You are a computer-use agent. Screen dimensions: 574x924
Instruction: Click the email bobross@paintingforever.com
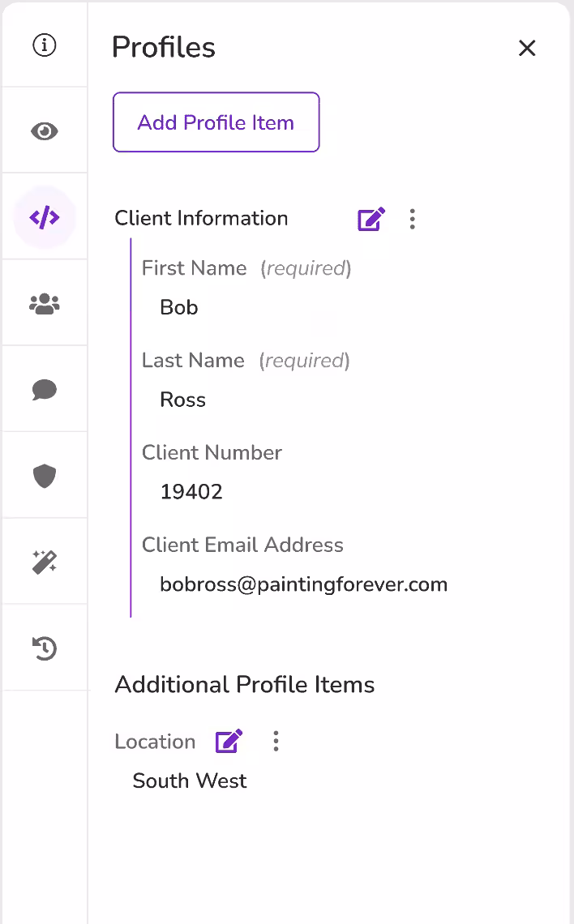click(303, 584)
